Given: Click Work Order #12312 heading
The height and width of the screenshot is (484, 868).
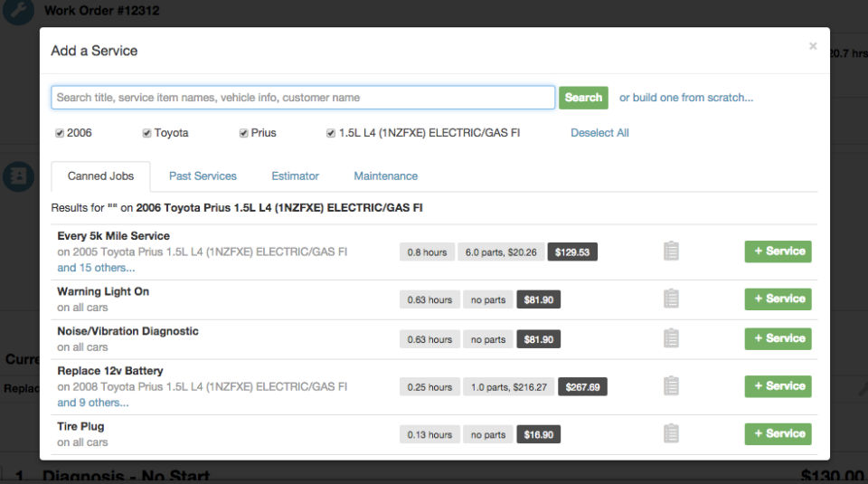Looking at the screenshot, I should click(x=102, y=11).
